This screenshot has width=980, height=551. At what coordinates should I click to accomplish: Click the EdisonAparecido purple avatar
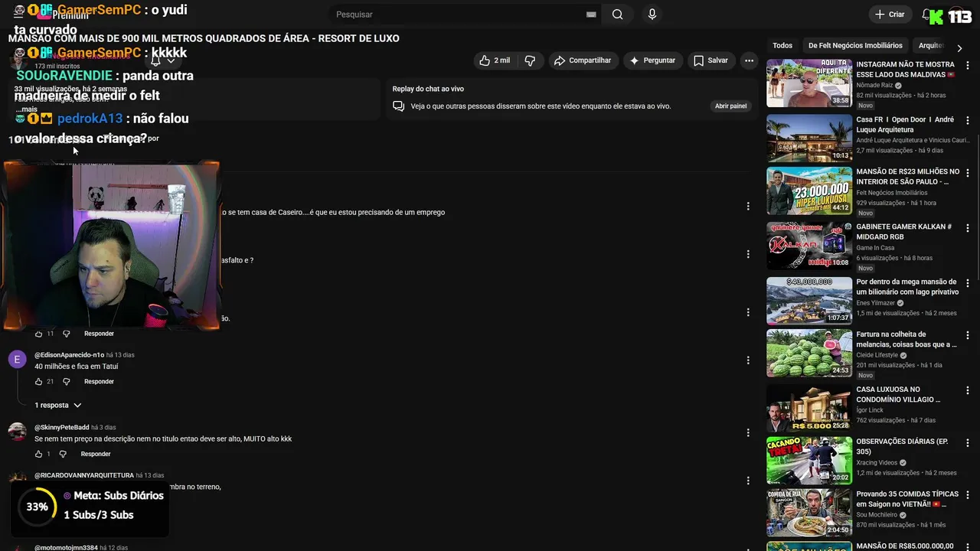click(17, 360)
